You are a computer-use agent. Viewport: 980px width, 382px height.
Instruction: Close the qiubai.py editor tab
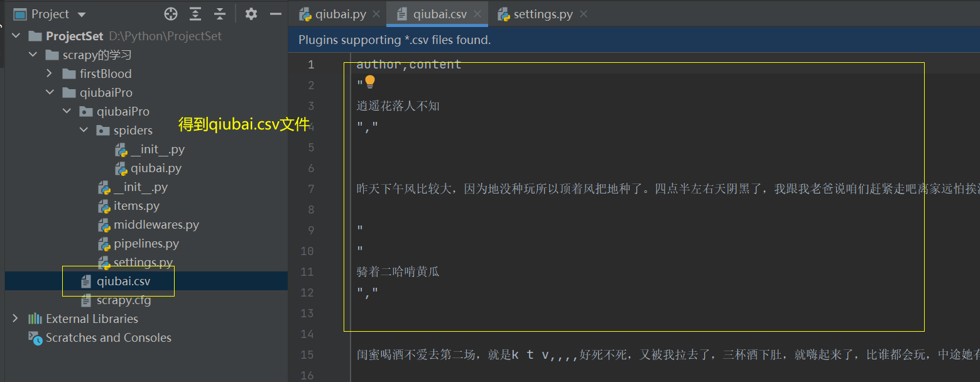(376, 14)
